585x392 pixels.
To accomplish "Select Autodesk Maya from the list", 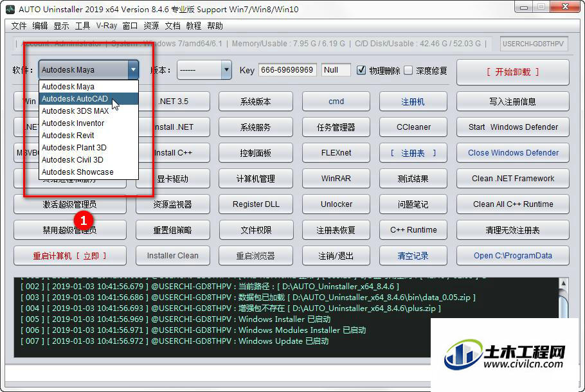I will coord(89,87).
